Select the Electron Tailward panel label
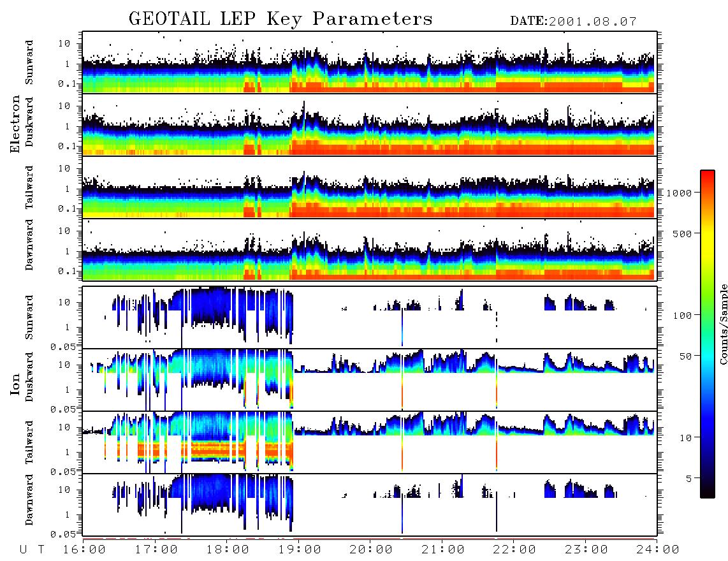Screen dimensions: 728x561 (29, 187)
